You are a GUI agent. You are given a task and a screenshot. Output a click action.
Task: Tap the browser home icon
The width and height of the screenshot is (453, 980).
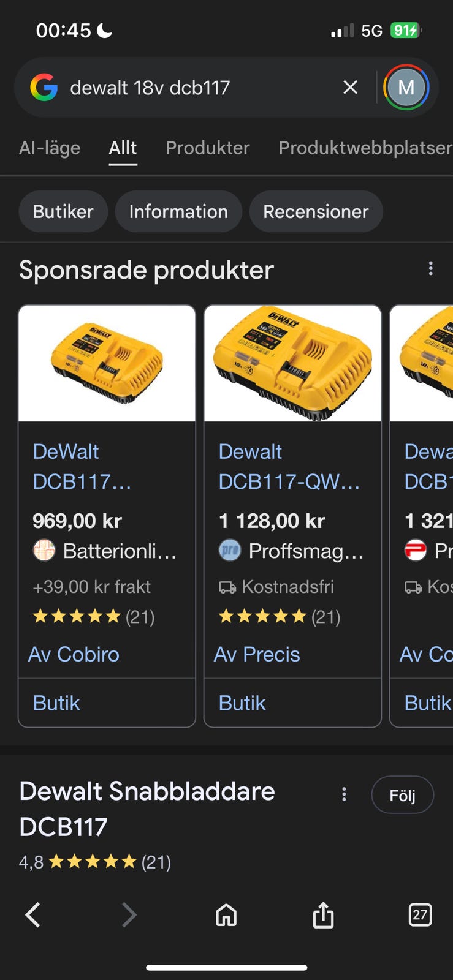point(226,915)
